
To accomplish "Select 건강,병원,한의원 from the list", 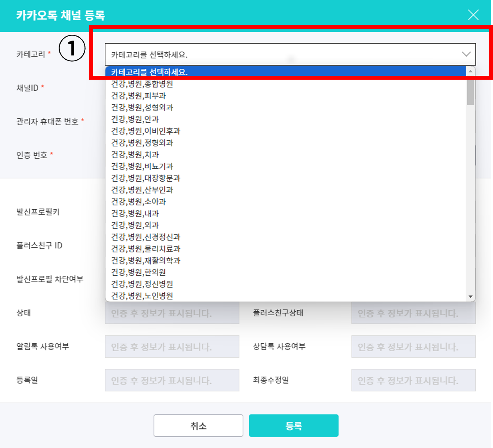I will pyautogui.click(x=286, y=272).
